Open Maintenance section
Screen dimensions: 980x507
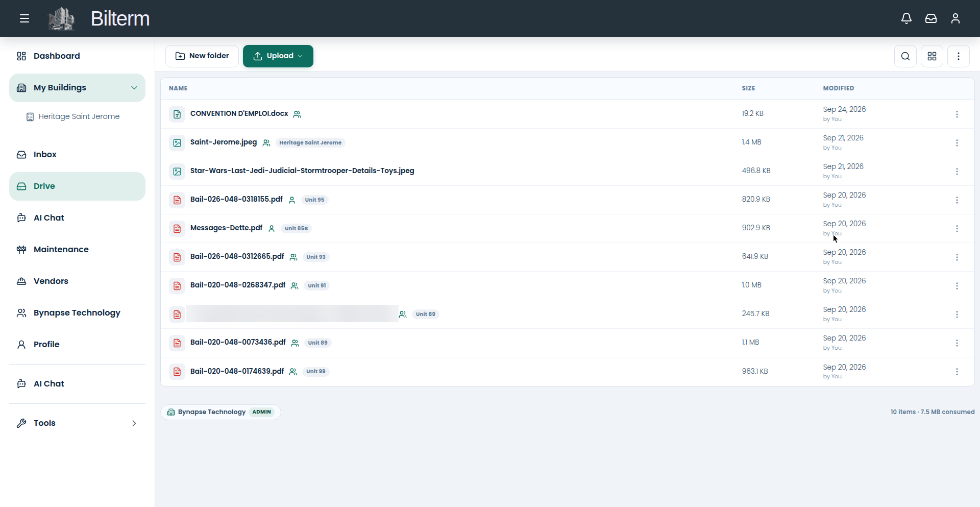[77, 250]
